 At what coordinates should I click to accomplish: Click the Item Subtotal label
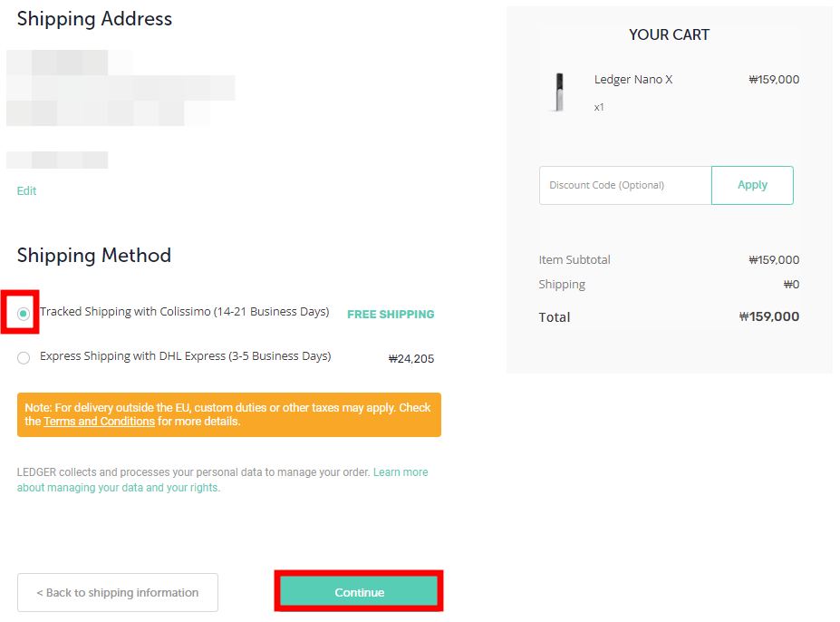[x=574, y=260]
